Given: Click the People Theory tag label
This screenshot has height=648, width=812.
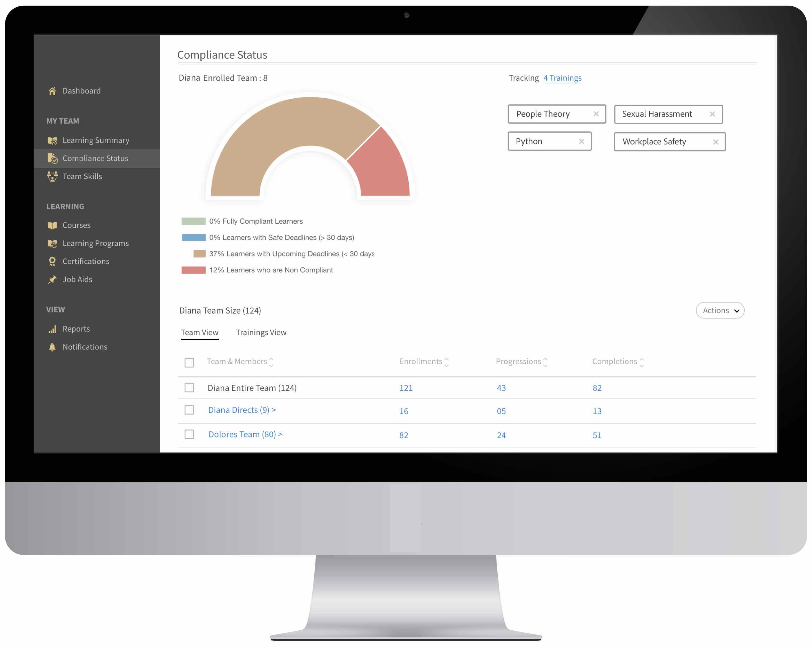Looking at the screenshot, I should (x=543, y=114).
